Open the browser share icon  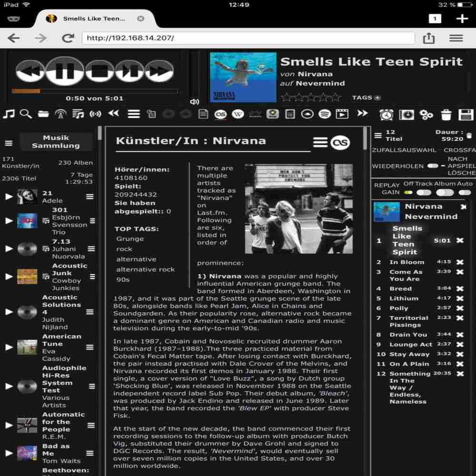(x=429, y=38)
